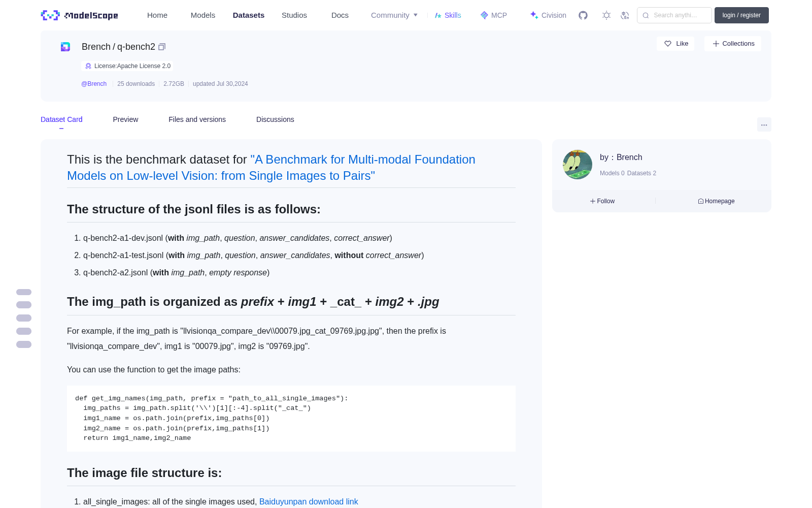Viewport: 812px width, 508px height.
Task: Add dataset to Collections
Action: [733, 44]
